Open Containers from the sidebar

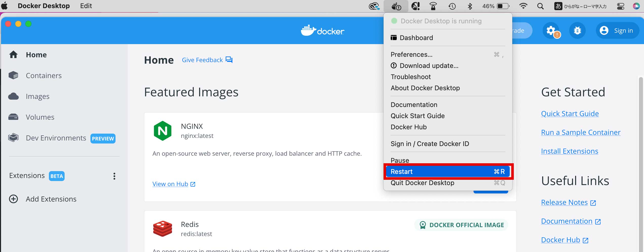[x=44, y=75]
